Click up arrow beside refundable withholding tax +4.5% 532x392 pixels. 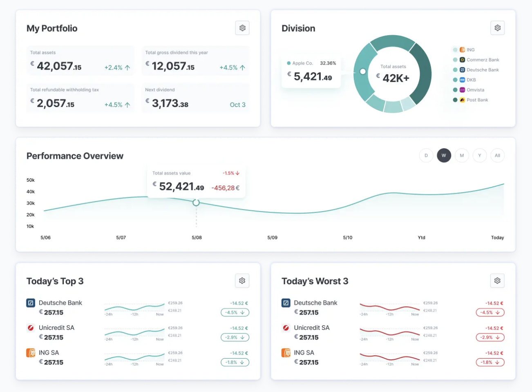tap(127, 105)
